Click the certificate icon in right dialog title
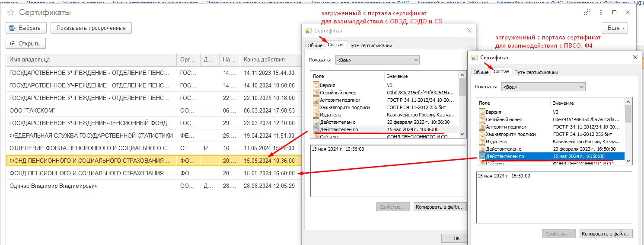The image size is (644, 245). click(x=475, y=58)
